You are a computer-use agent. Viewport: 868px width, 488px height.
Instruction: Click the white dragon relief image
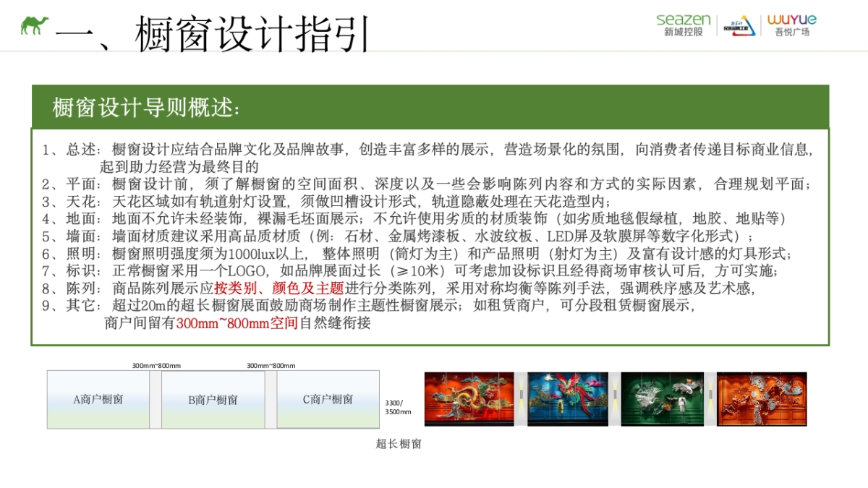(663, 399)
